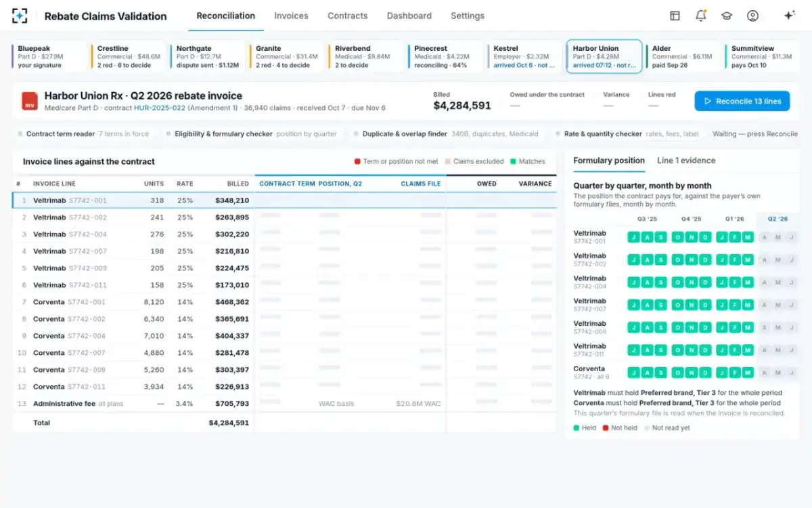The width and height of the screenshot is (812, 508).
Task: Select the Alder payer card
Action: pyautogui.click(x=683, y=57)
